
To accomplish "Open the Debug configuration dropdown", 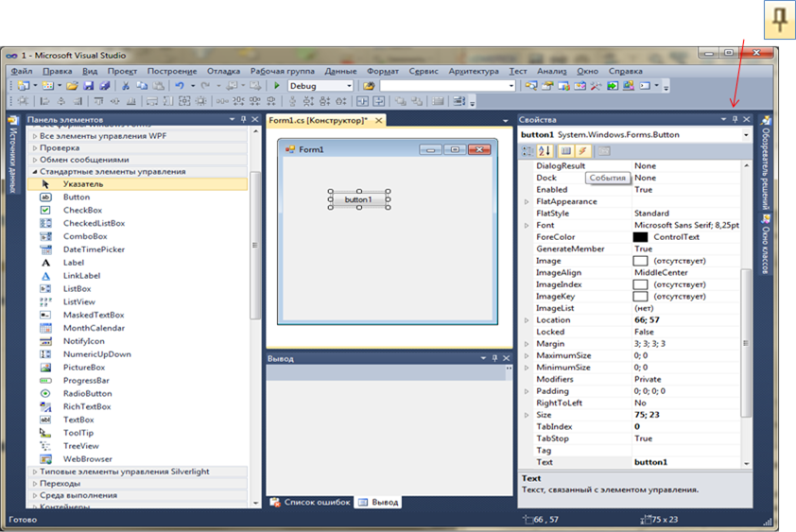I will tap(348, 86).
